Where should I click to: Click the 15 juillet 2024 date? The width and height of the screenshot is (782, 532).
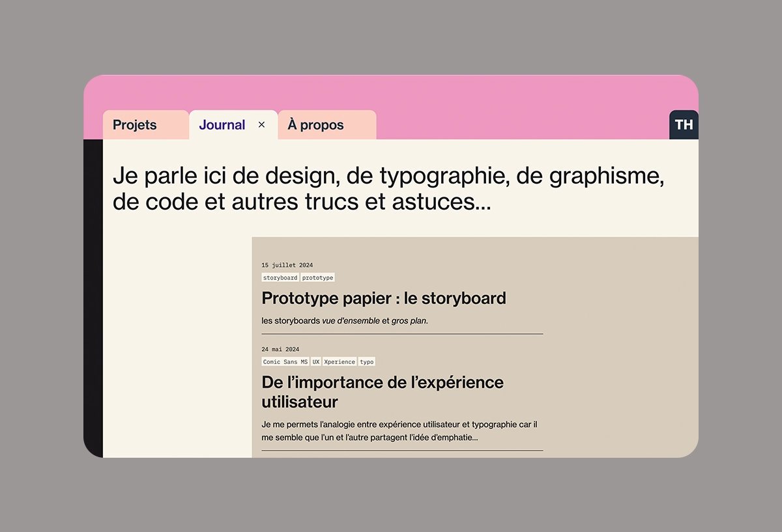pyautogui.click(x=287, y=265)
